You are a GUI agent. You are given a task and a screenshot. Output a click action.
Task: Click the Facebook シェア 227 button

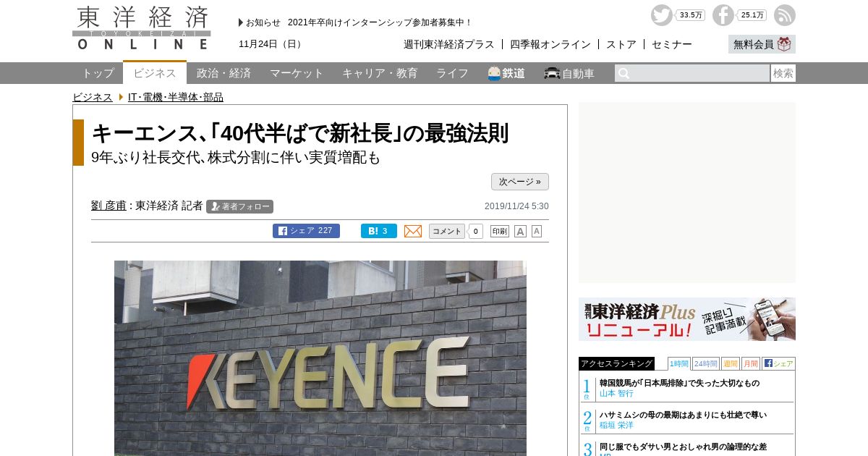306,231
